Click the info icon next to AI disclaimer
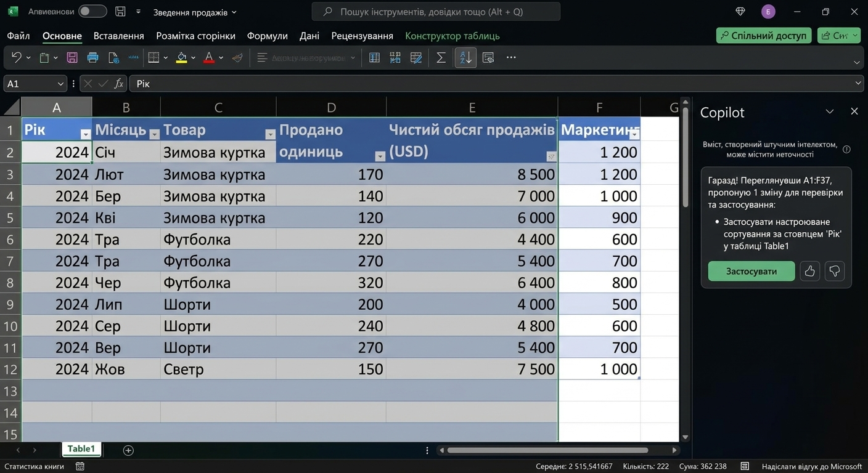Viewport: 868px width, 473px height. [846, 149]
